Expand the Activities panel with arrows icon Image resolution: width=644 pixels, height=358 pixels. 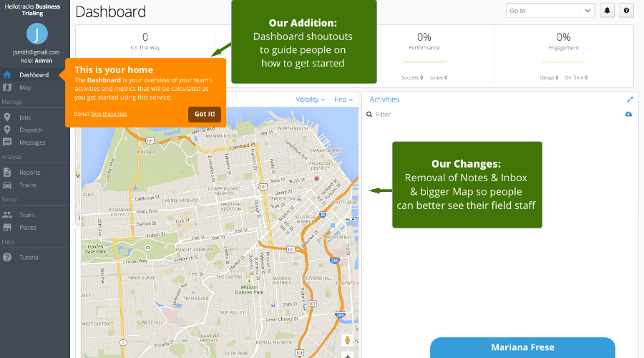pos(630,100)
